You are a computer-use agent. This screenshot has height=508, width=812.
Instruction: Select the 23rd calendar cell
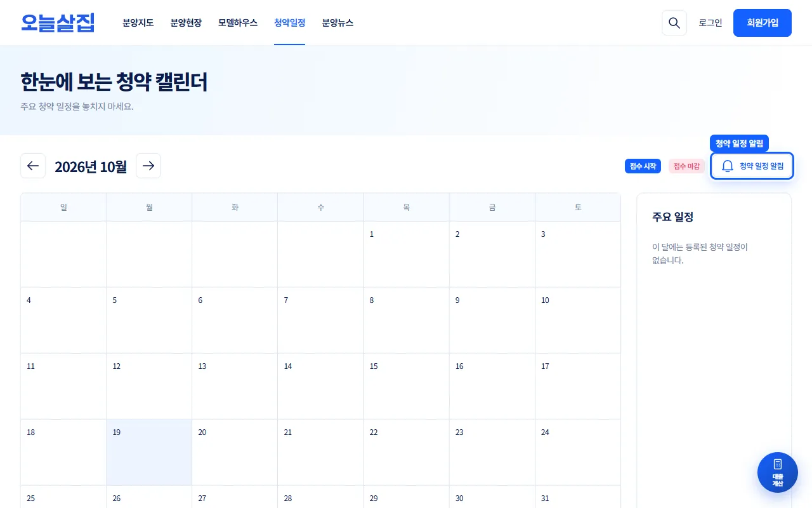(x=492, y=452)
